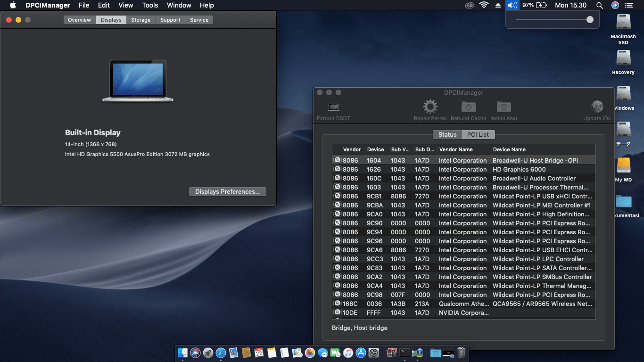Switch to the PCI List tab

pos(478,134)
